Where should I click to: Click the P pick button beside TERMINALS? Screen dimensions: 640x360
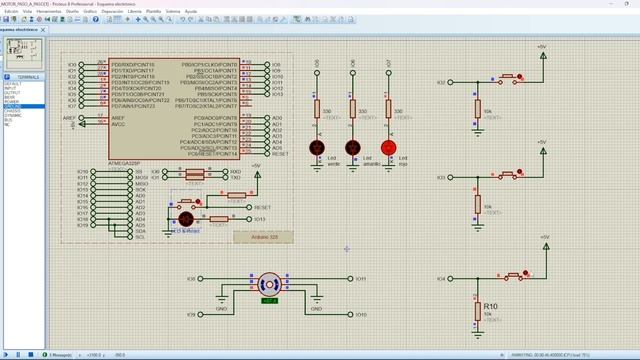tap(7, 77)
